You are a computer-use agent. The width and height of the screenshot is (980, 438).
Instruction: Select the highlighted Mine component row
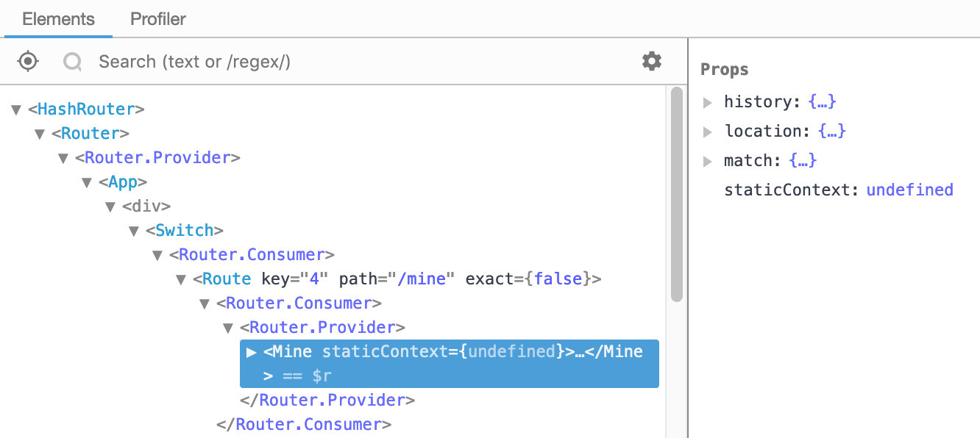click(x=450, y=364)
